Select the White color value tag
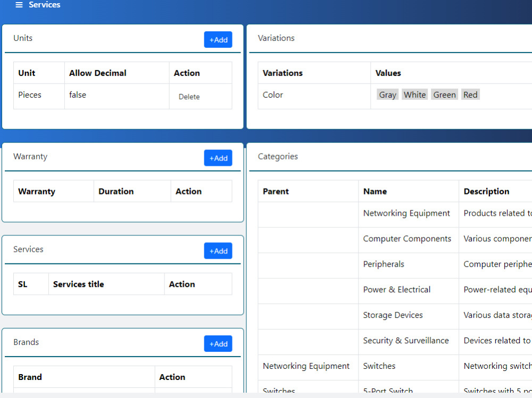Image resolution: width=532 pixels, height=398 pixels. point(414,95)
